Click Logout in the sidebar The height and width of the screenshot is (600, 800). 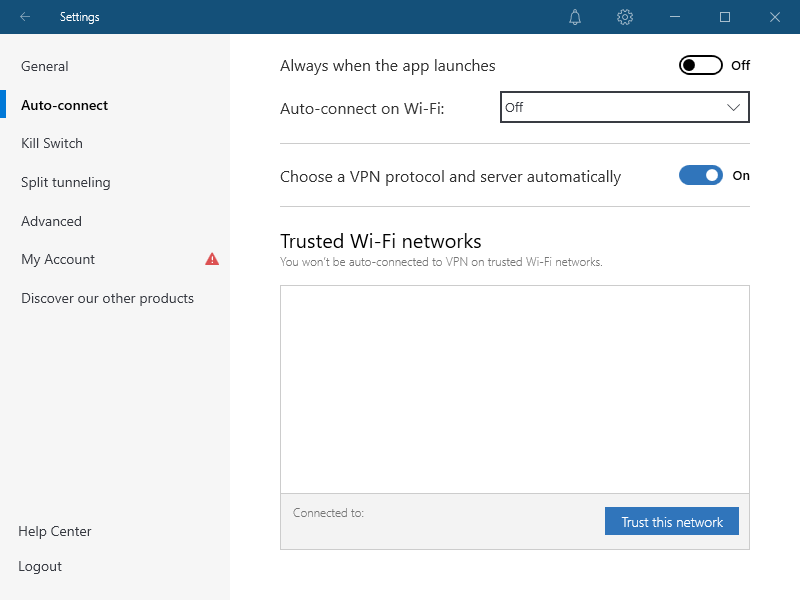[40, 566]
